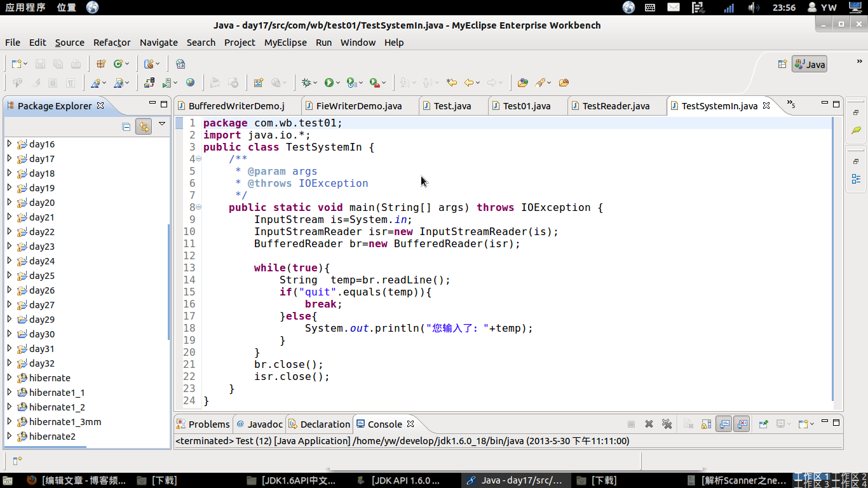The image size is (868, 488).
Task: Click the system volume icon in top panel
Action: [754, 8]
